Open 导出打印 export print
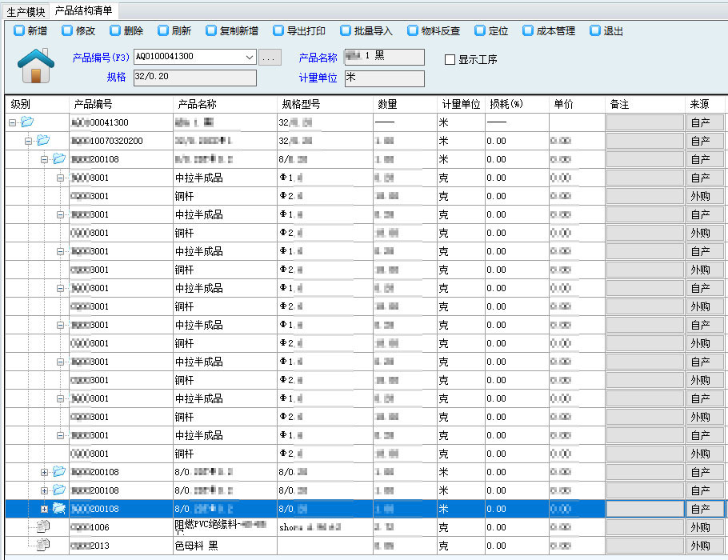The image size is (728, 560). [299, 31]
